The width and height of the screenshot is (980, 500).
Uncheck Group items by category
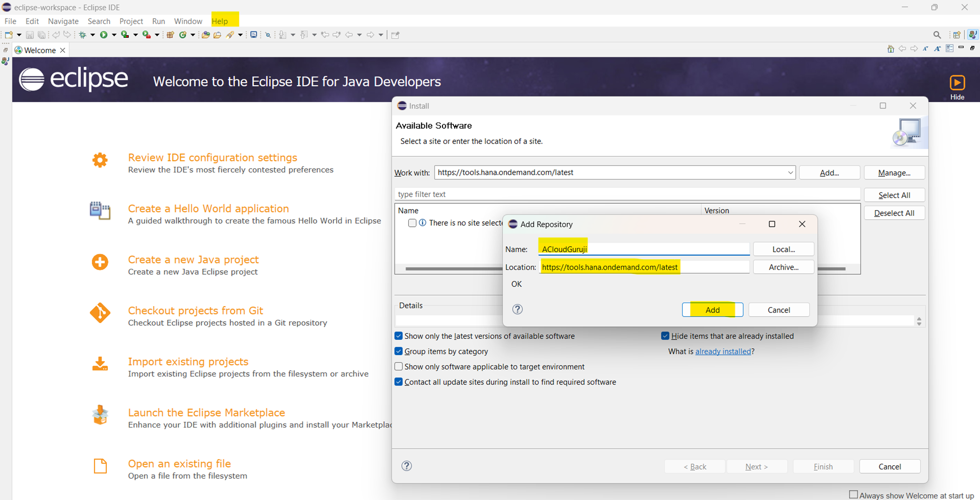399,352
